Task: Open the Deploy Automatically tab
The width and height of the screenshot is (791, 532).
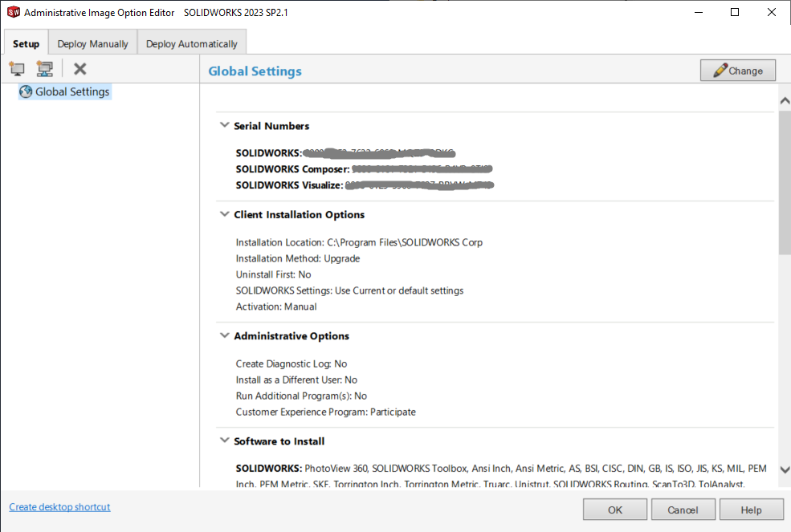Action: 191,44
